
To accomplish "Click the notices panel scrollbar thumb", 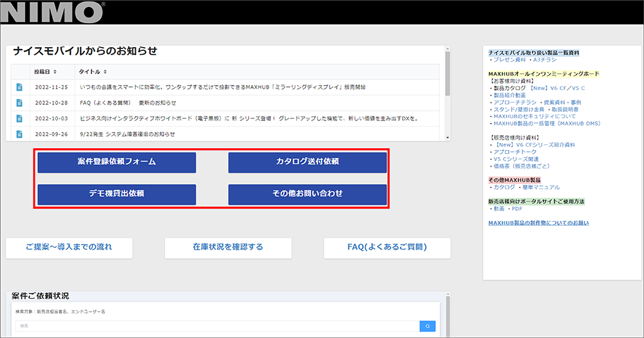I will 448,73.
